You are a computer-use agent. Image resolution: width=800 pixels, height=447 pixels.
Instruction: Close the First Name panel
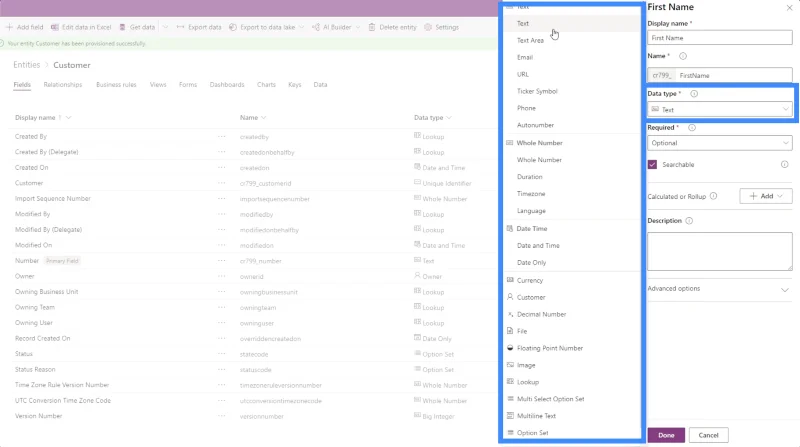[789, 8]
